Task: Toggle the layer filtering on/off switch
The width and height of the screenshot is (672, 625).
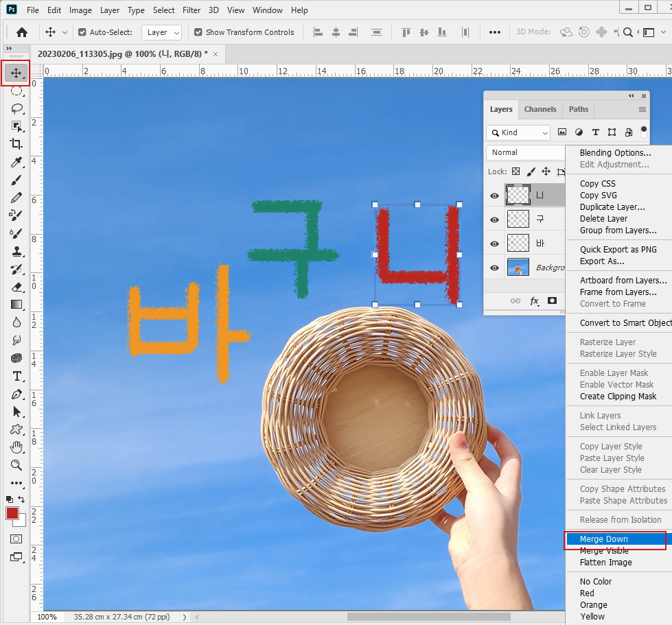Action: pos(643,132)
